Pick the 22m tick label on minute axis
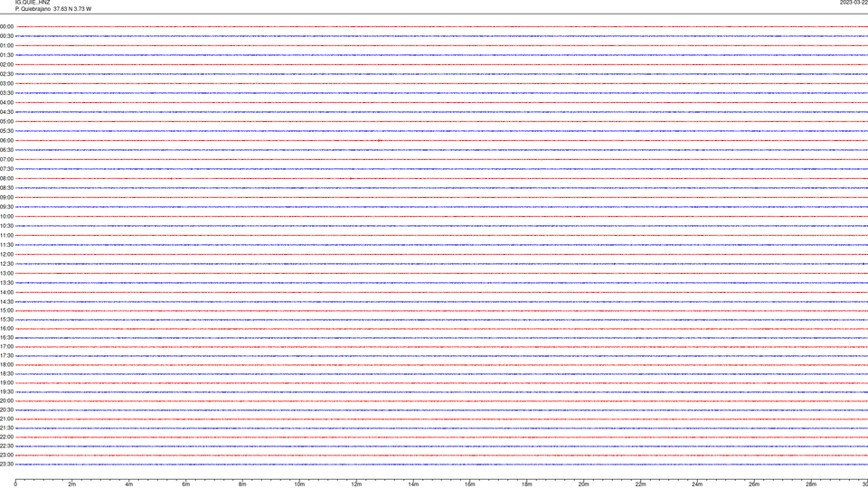868x488 pixels. coord(640,484)
